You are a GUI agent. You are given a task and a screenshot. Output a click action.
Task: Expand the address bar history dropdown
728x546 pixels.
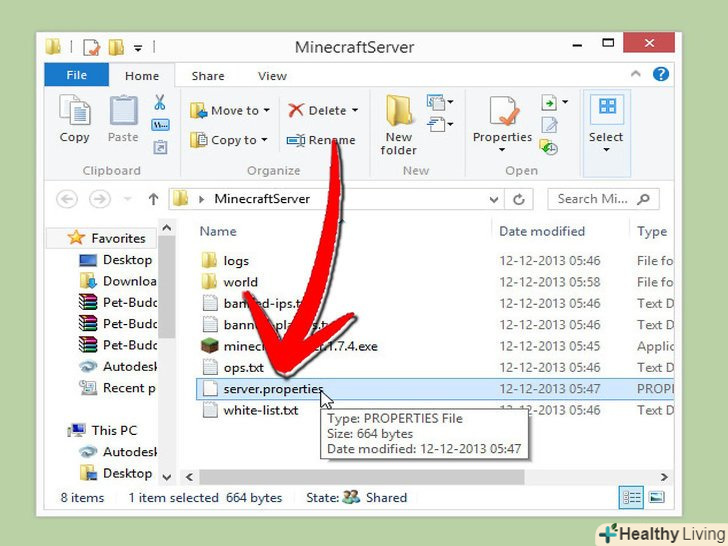point(494,200)
